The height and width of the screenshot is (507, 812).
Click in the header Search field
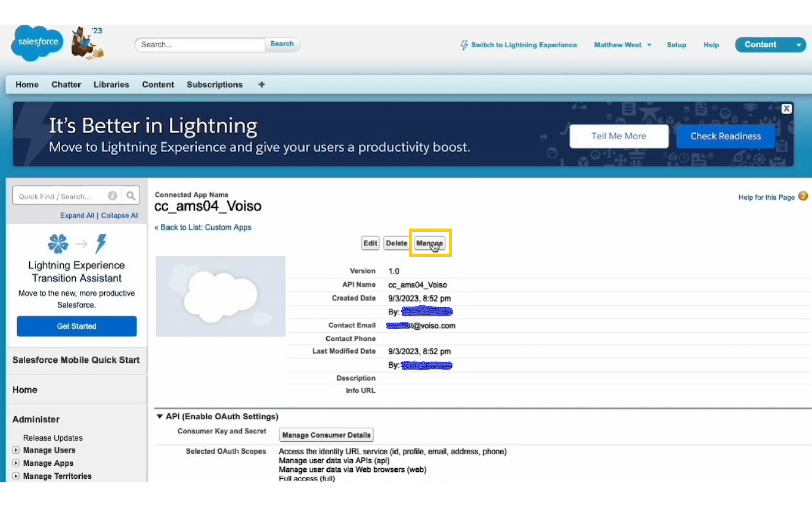(200, 45)
